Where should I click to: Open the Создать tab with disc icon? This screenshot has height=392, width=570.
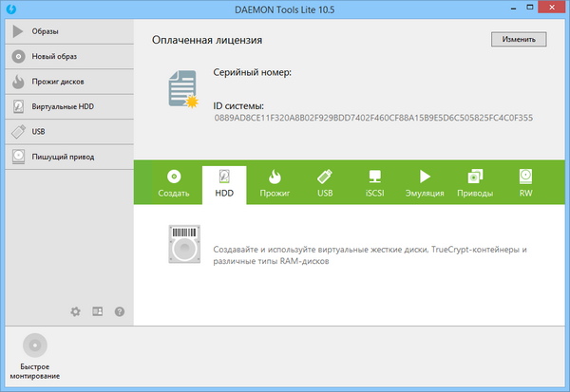pos(174,183)
